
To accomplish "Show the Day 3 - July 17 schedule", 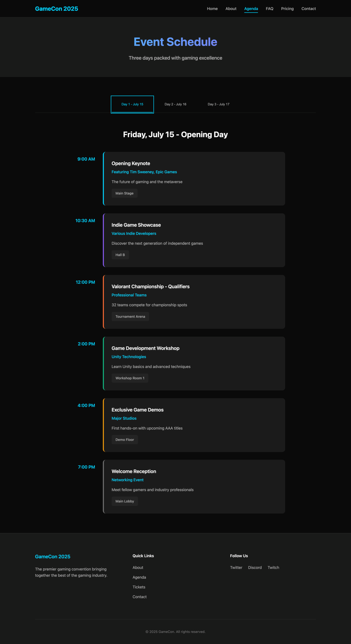I will (218, 104).
